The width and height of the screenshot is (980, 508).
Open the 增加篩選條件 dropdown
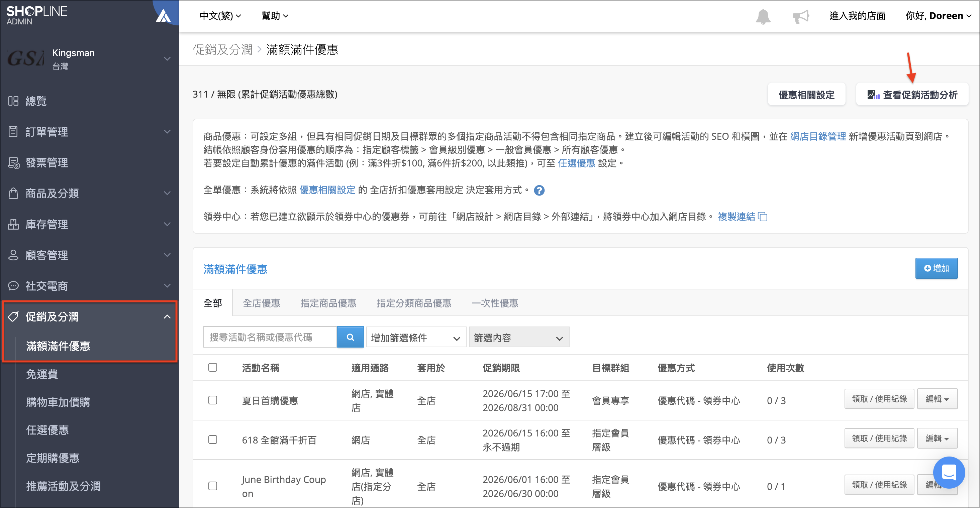click(x=416, y=337)
